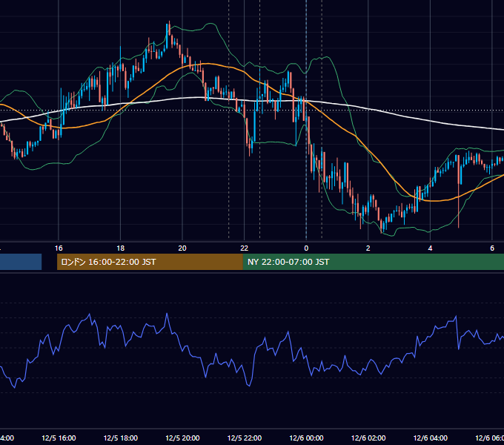Click the 12/5 22:00 time label
Viewport: 504px width, 445px height.
click(x=245, y=438)
